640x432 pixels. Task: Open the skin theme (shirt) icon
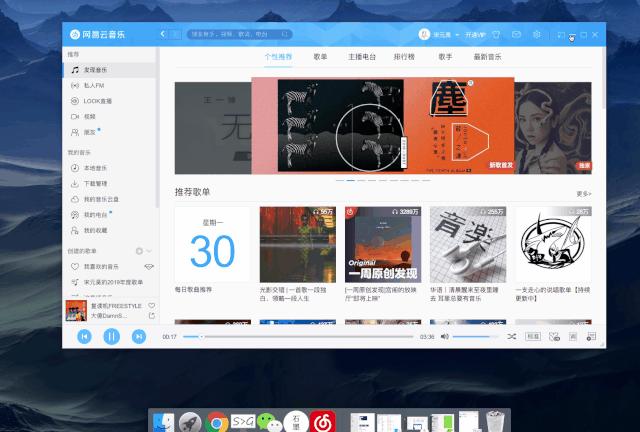pyautogui.click(x=496, y=35)
